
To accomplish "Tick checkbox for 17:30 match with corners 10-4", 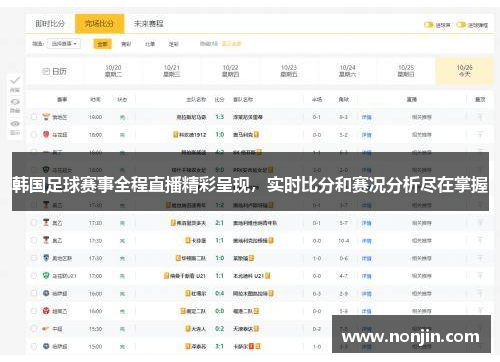I will 34,240.
